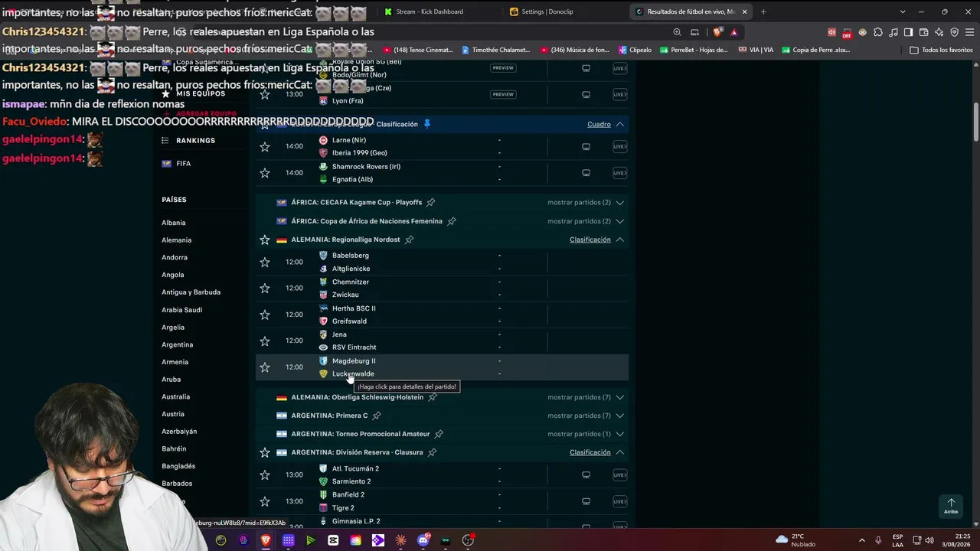Mark Hertha BSC II vs Greifswald as favorite
Viewport: 980px width, 551px height.
coord(265,315)
